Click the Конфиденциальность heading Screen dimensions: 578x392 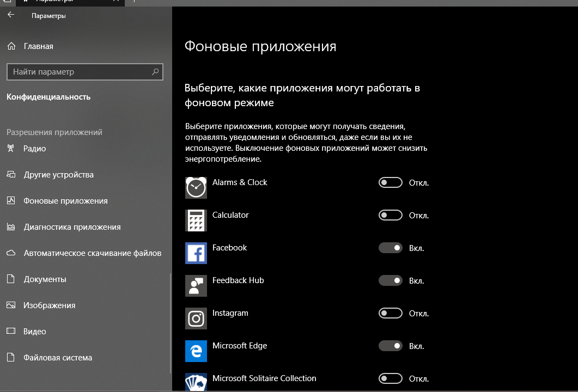pos(48,97)
